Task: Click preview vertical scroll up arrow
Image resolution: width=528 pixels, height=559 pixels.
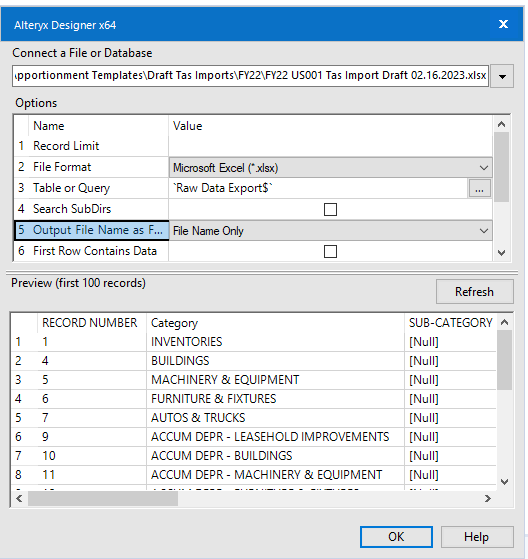Action: pyautogui.click(x=504, y=322)
